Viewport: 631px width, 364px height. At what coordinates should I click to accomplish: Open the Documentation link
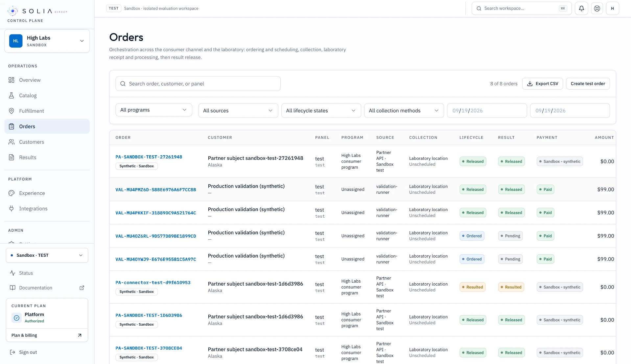point(47,288)
